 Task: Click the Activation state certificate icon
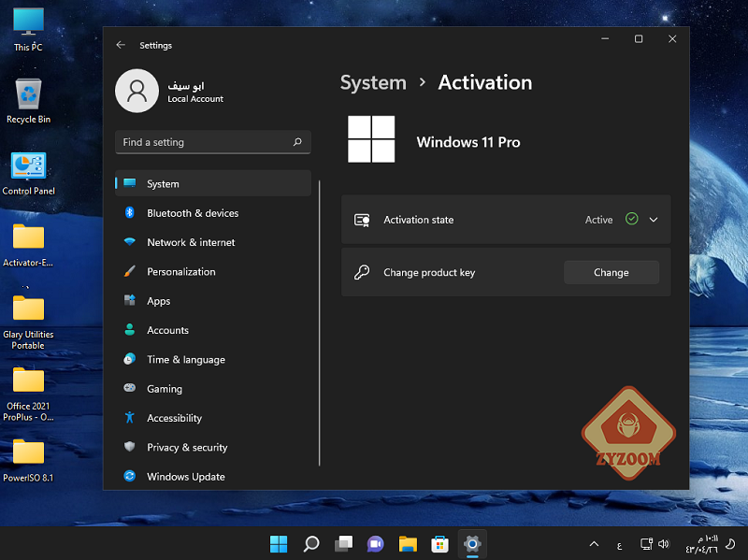click(x=362, y=220)
